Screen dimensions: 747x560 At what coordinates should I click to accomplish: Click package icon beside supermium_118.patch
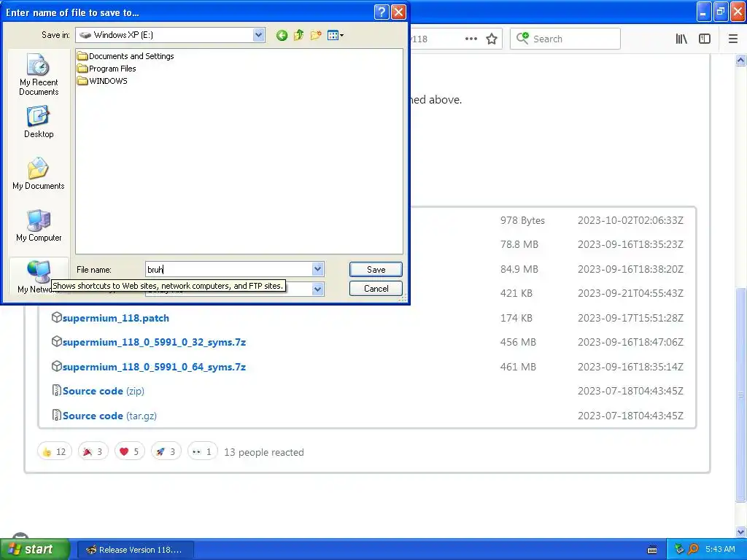(56, 317)
